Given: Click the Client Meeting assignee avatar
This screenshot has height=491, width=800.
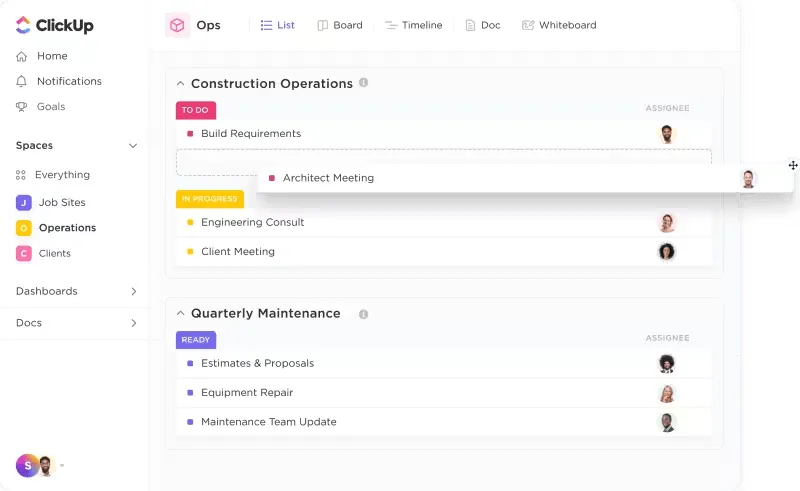Looking at the screenshot, I should (x=666, y=252).
